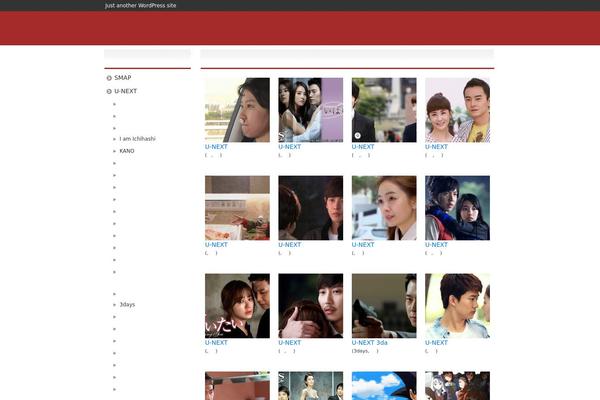Click the circle icon beside U-NEXT in sidebar
Viewport: 600px width, 400px height.
pos(109,91)
